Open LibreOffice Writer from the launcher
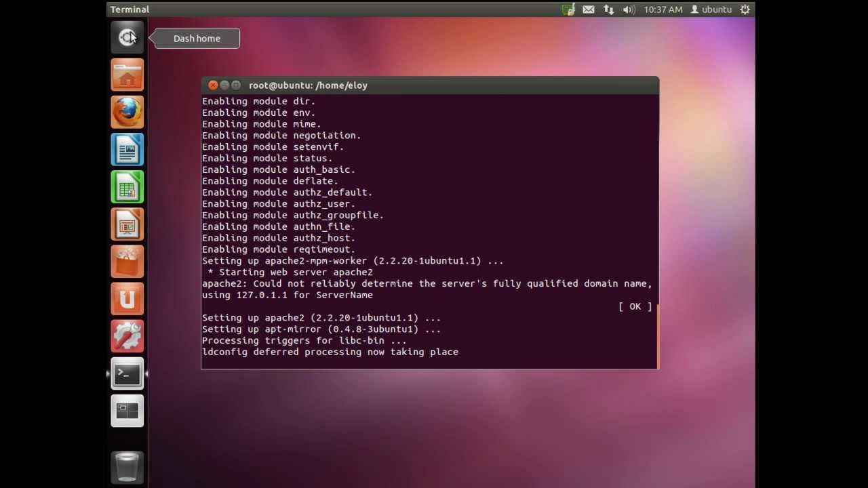This screenshot has height=488, width=868. (127, 150)
